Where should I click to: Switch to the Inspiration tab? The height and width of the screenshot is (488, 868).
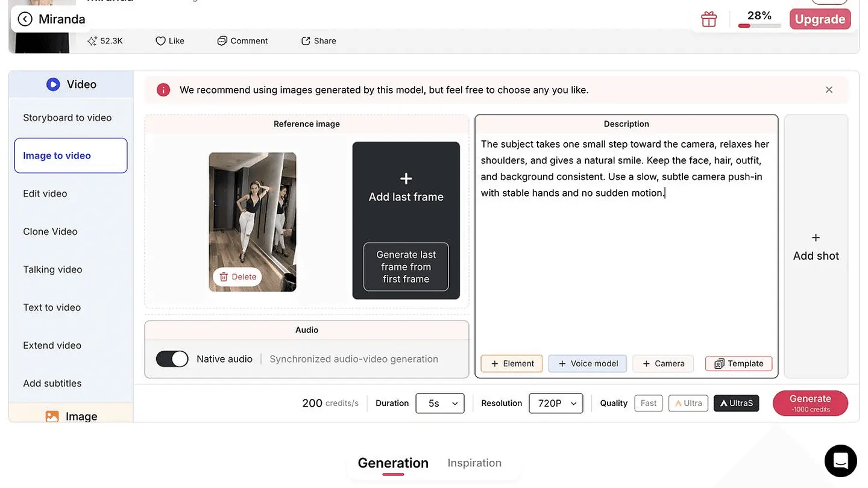(x=474, y=463)
